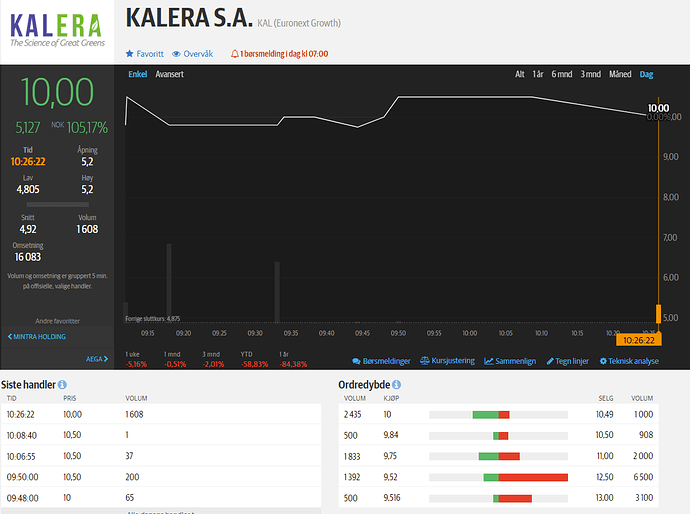Click the 09:48:00 trade row time
The width and height of the screenshot is (690, 514).
pos(22,498)
